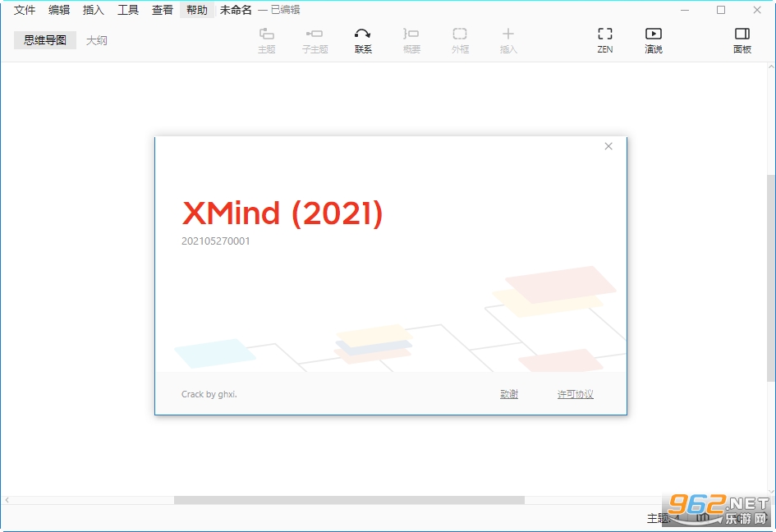Click the build number 202105270001

[x=216, y=241]
